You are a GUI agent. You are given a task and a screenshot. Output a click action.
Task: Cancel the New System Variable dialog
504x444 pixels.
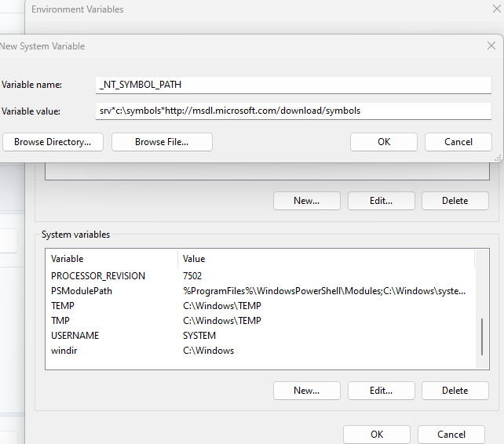tap(458, 142)
